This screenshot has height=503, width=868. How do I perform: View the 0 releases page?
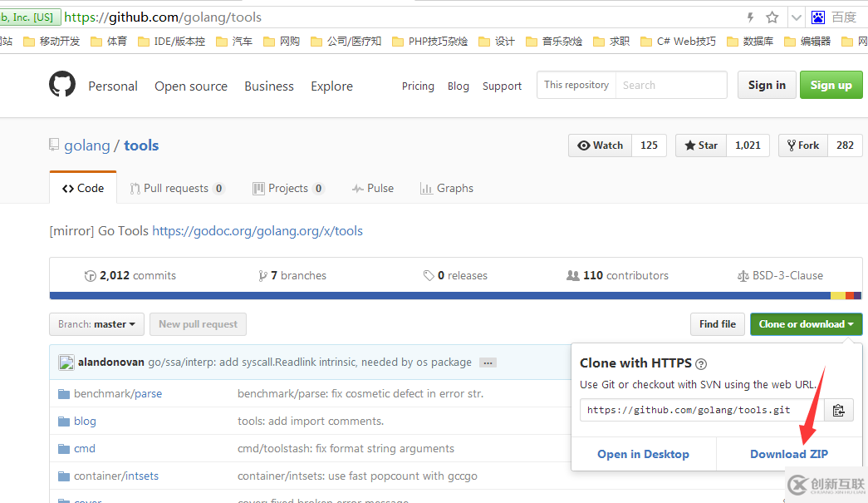[x=455, y=275]
